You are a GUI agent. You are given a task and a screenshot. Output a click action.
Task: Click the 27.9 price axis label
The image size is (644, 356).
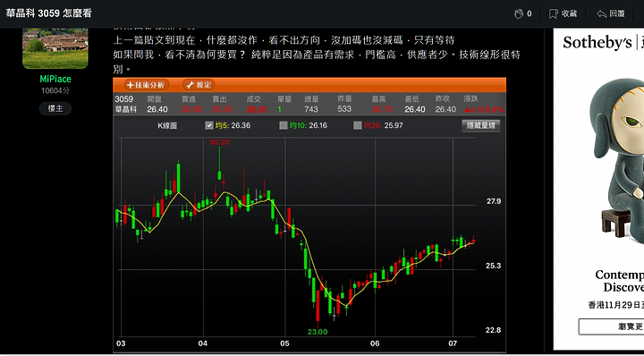pos(494,201)
